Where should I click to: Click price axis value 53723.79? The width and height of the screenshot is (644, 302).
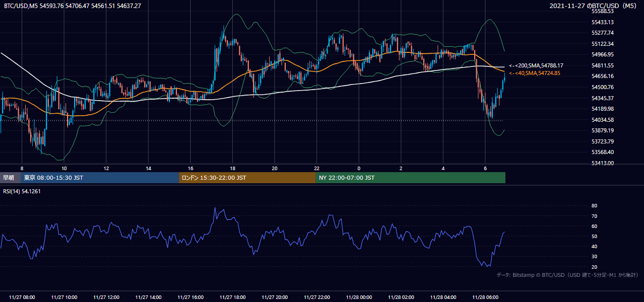603,141
